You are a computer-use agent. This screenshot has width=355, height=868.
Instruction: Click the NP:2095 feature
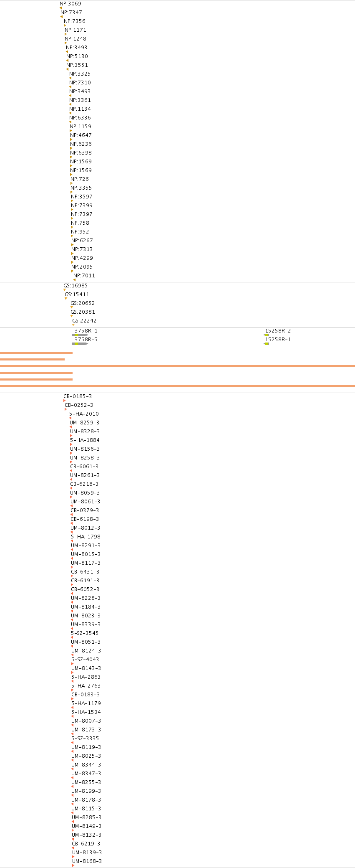[82, 267]
